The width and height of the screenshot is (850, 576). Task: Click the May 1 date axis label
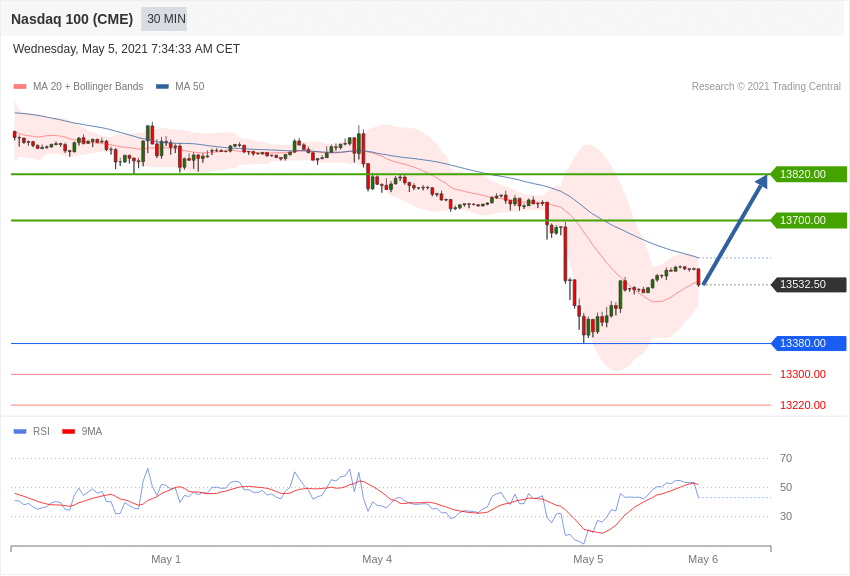click(x=166, y=559)
